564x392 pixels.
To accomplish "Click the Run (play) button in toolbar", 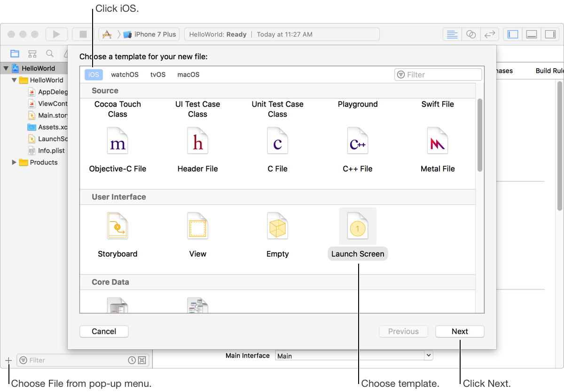I will point(56,34).
